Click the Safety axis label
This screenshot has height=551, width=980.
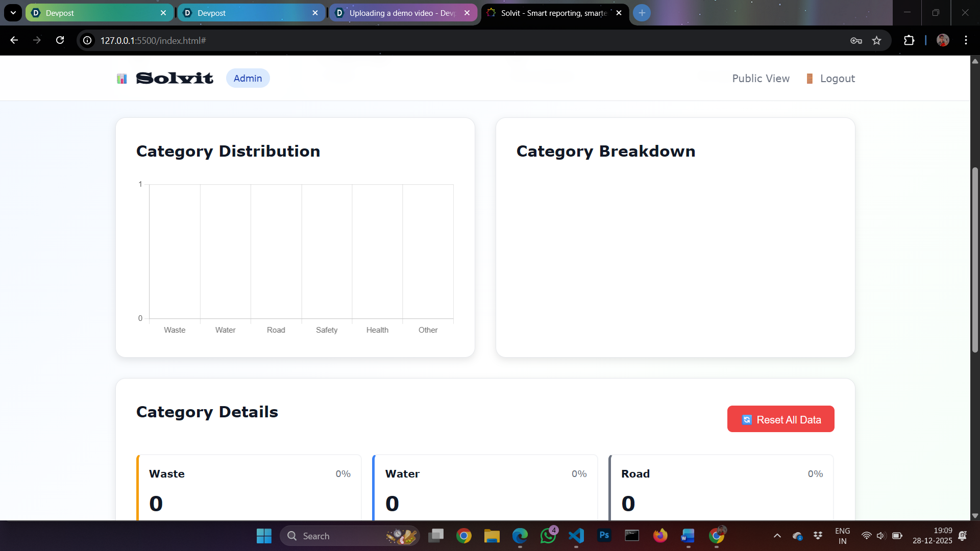tap(327, 330)
